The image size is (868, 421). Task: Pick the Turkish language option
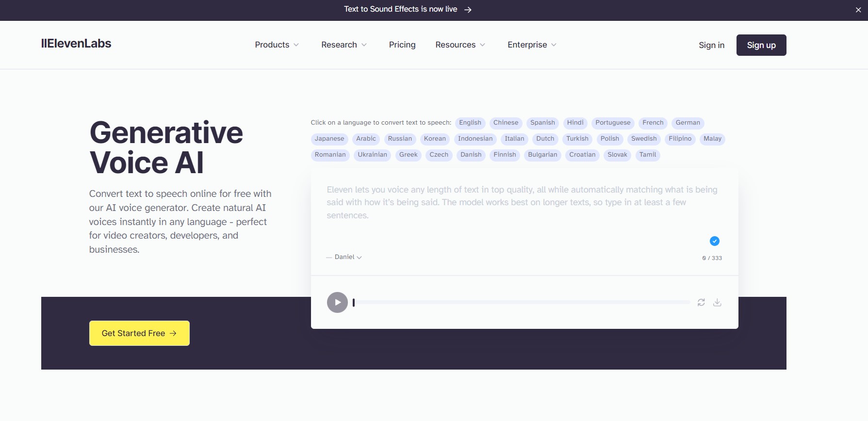pos(577,139)
